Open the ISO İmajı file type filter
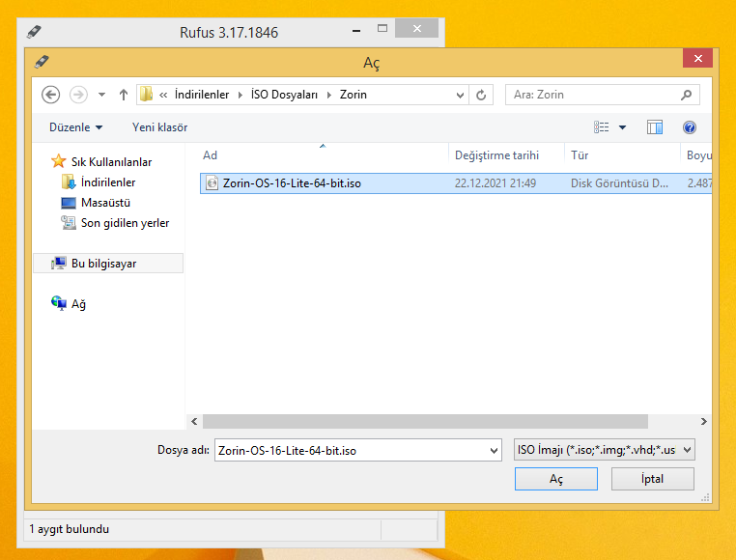Screen dimensions: 736x560 point(604,450)
